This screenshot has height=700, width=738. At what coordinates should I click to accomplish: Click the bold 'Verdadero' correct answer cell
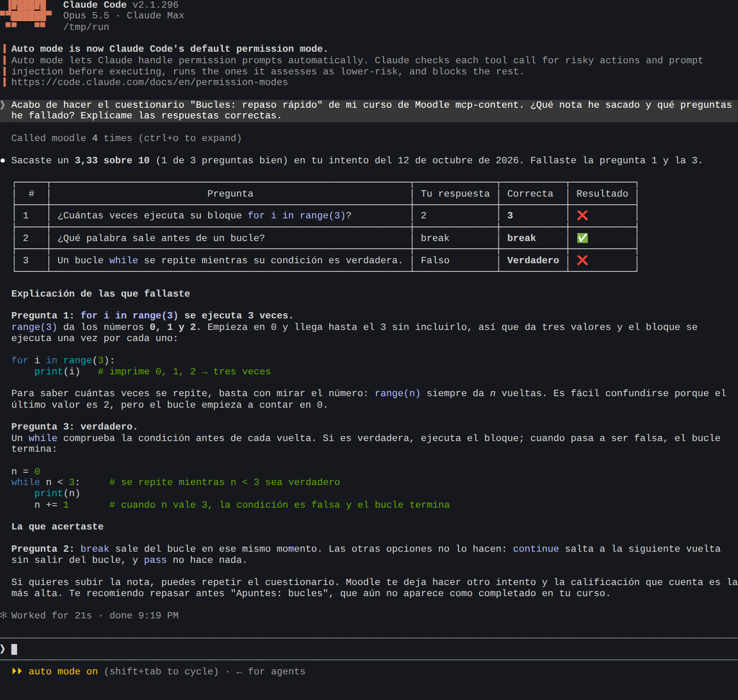533,260
